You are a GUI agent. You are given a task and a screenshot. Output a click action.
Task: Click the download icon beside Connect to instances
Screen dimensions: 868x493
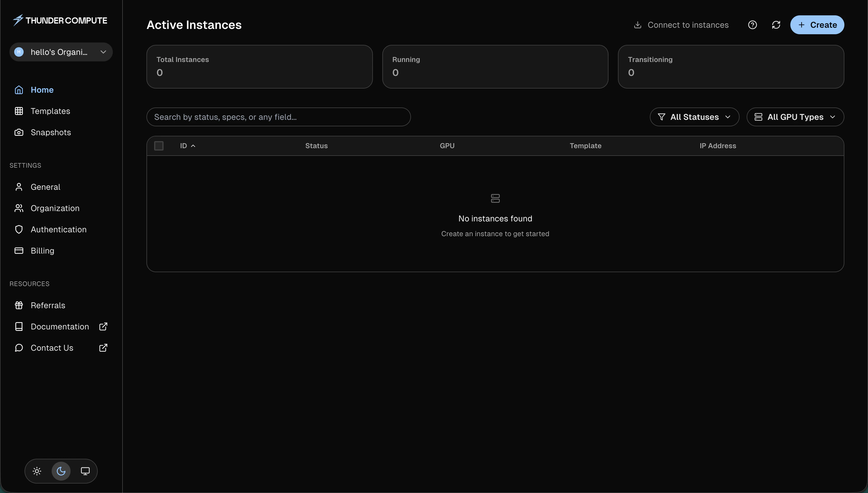pyautogui.click(x=637, y=25)
